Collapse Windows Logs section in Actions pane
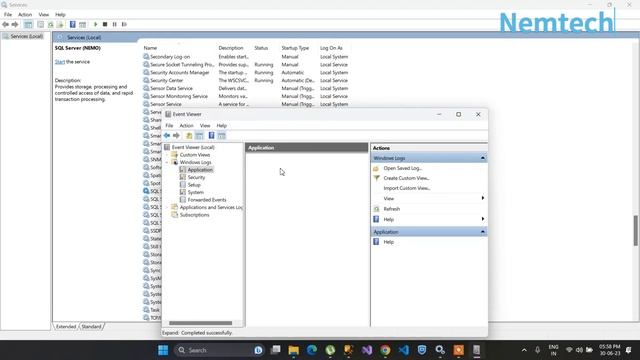Image resolution: width=640 pixels, height=360 pixels. [x=482, y=158]
